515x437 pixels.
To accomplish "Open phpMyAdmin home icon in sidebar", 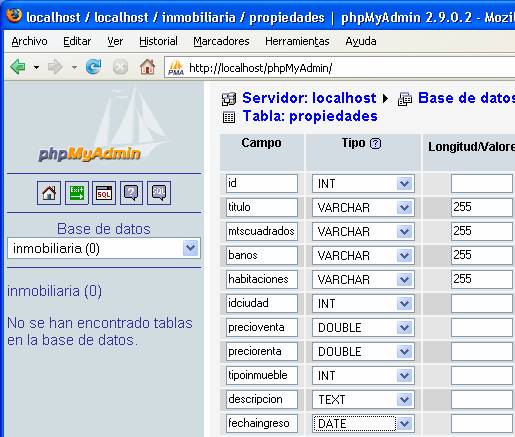I will click(x=49, y=193).
